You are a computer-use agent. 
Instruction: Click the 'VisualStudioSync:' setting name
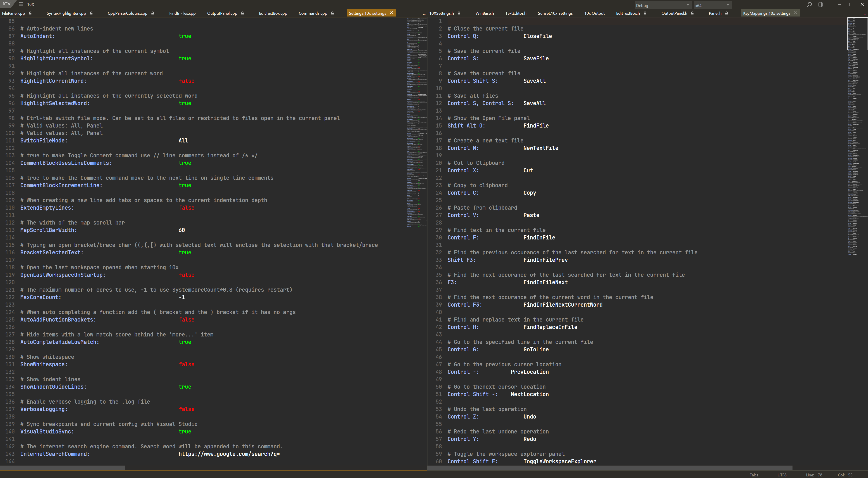[x=47, y=431]
